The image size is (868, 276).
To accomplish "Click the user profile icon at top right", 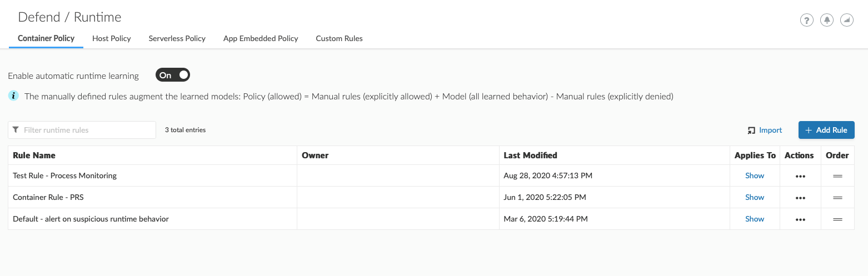I will click(x=846, y=21).
